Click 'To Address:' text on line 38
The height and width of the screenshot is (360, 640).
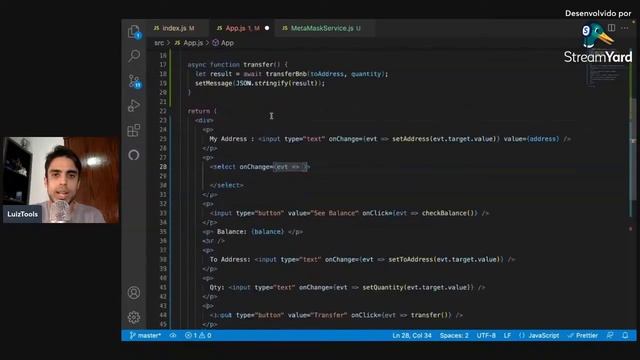tap(230, 259)
